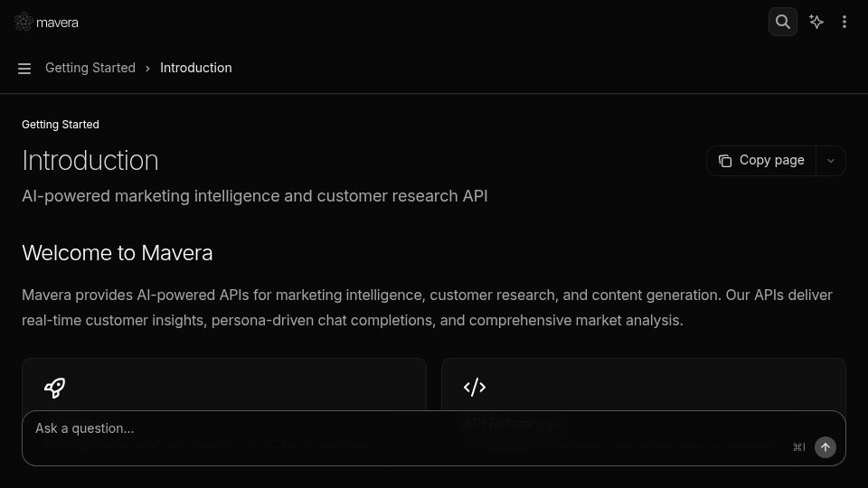Click the mavera brand name text

click(57, 23)
